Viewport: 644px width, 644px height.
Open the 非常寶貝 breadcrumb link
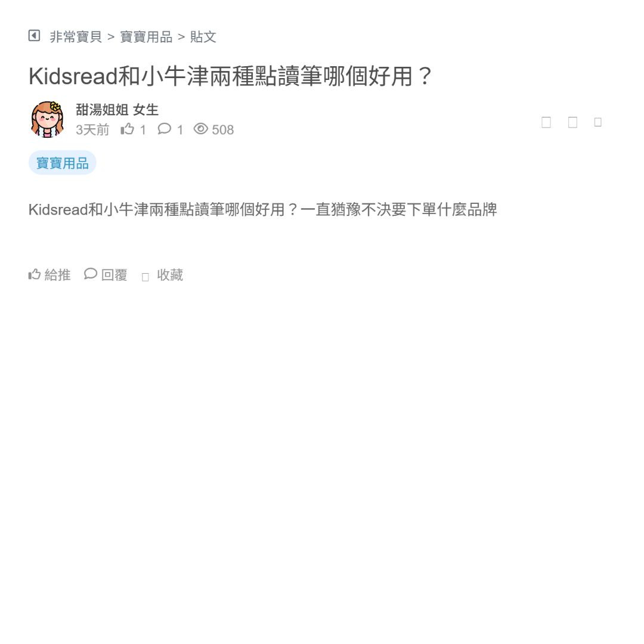click(76, 37)
